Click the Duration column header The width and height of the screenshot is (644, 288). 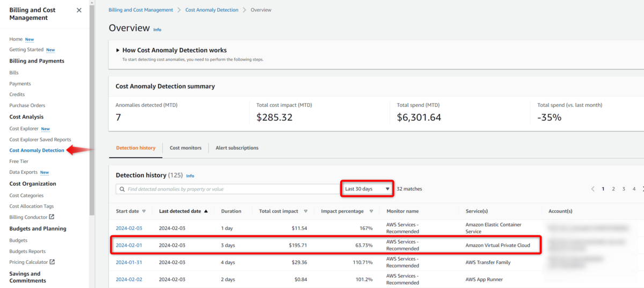[231, 211]
